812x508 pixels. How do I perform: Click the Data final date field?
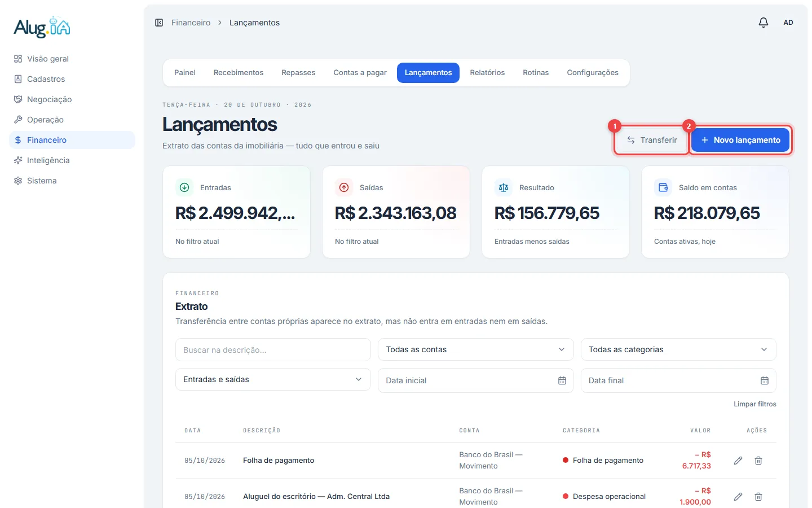678,380
